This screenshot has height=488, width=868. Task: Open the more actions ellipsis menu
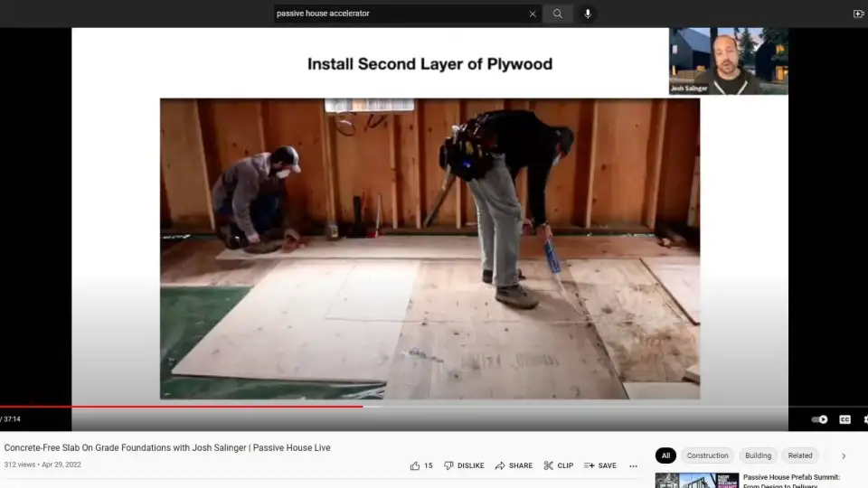[633, 466]
